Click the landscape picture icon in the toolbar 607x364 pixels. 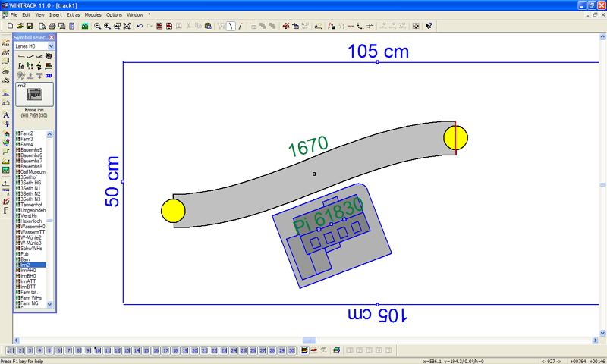point(85,26)
